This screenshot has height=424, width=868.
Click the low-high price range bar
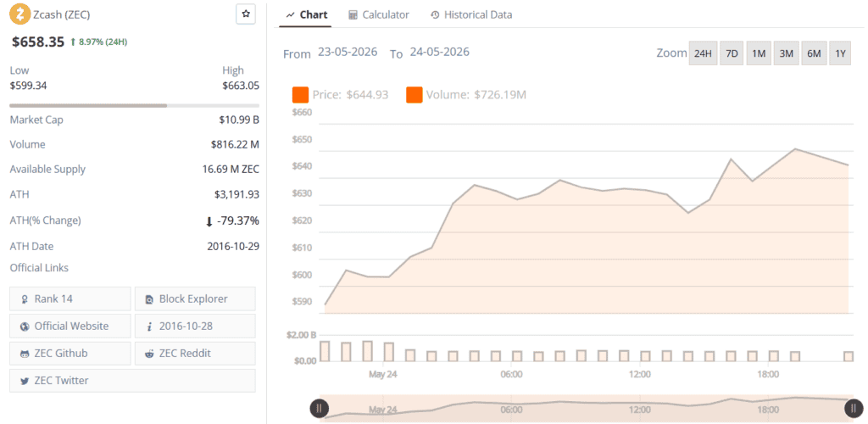(135, 105)
